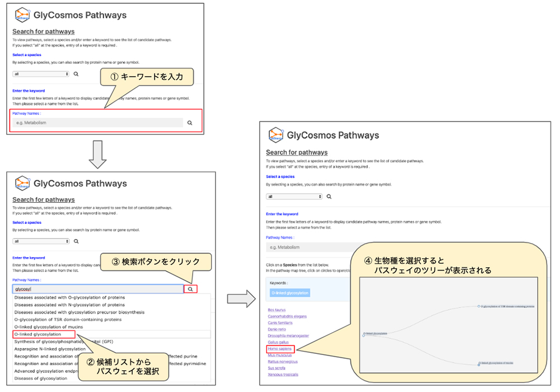The width and height of the screenshot is (560, 392).
Task: Open the Xenopus tropicalis species link
Action: [x=283, y=374]
